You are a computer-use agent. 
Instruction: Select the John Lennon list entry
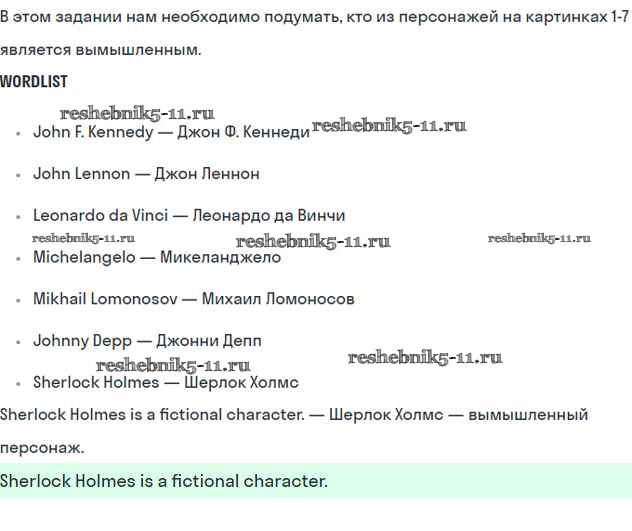point(146,174)
